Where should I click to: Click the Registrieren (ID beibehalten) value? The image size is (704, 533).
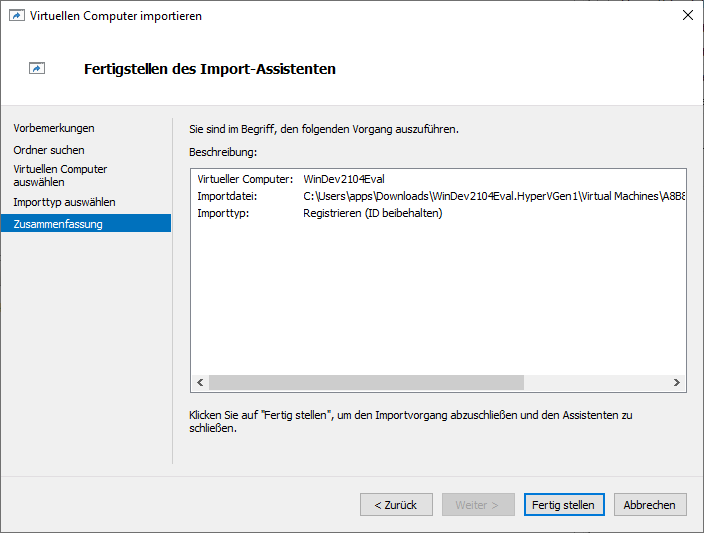[x=372, y=213]
